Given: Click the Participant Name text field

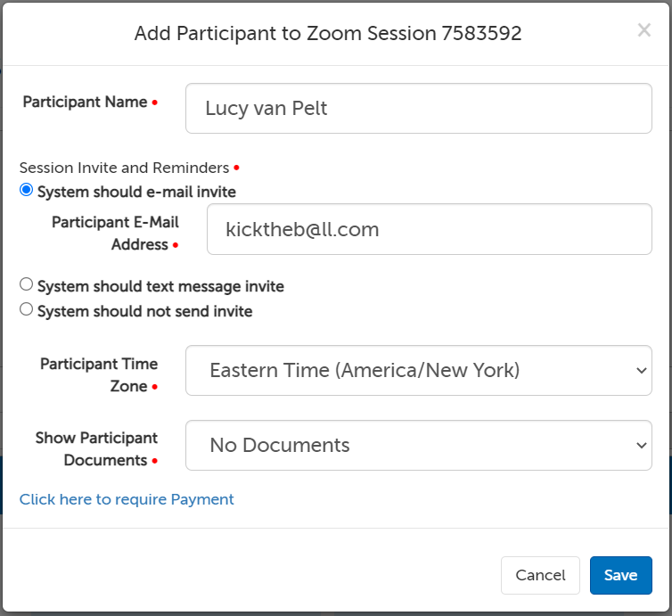Looking at the screenshot, I should coord(418,109).
